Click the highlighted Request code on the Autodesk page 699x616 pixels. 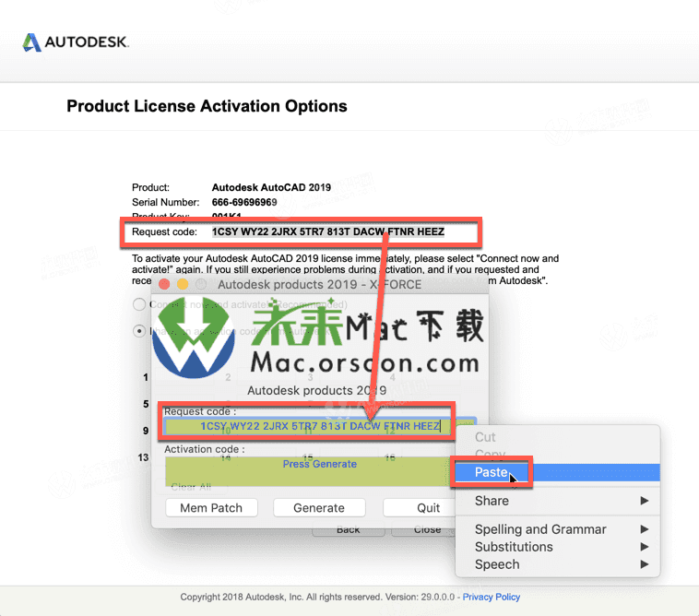click(327, 231)
